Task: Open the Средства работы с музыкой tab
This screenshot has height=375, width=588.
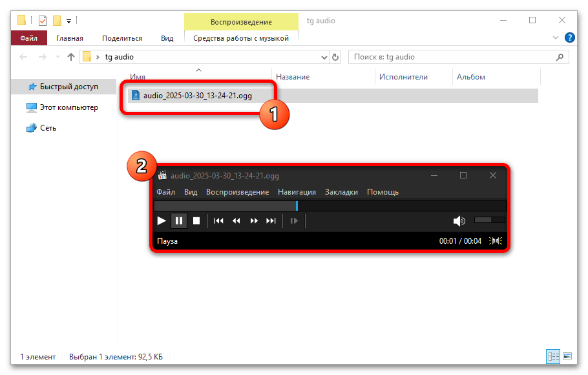Action: tap(241, 38)
